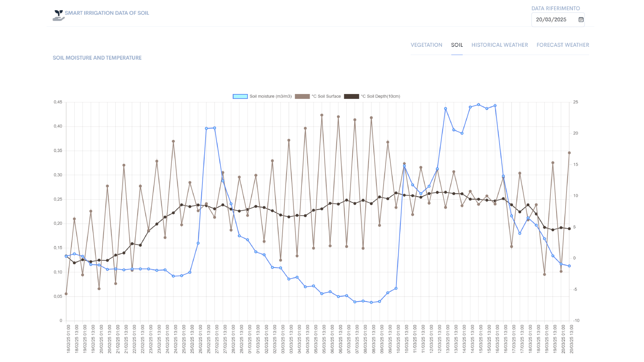
Task: Toggle Soil moisture legend swatch
Action: (240, 96)
